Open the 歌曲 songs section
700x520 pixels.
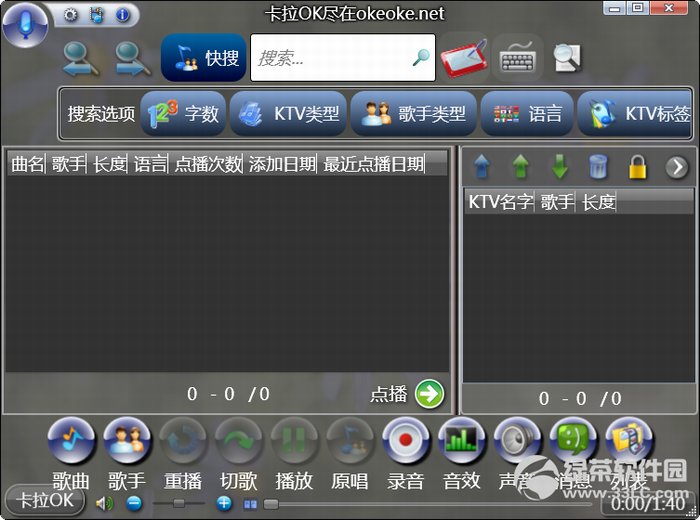coord(71,441)
